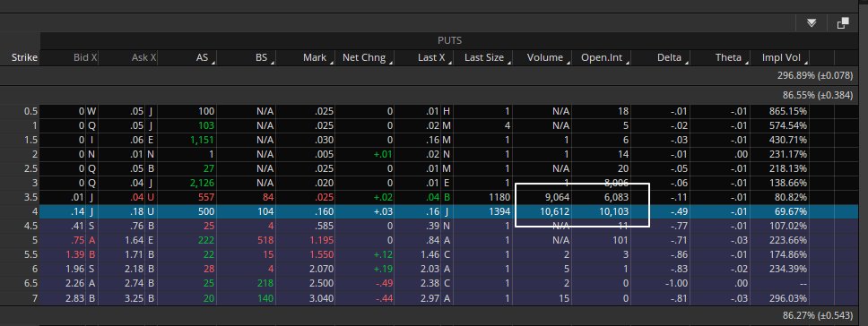Click the 557 ask size value
Image resolution: width=868 pixels, height=326 pixels.
pyautogui.click(x=206, y=197)
